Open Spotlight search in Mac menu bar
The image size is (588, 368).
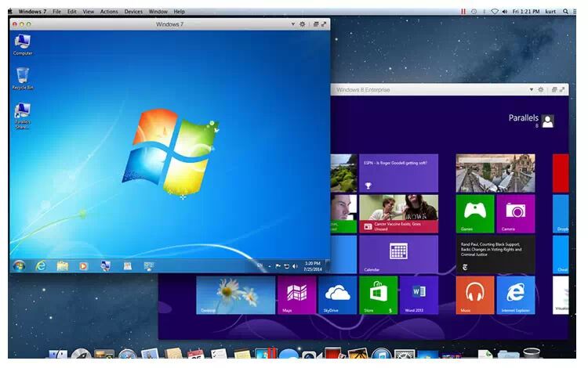565,12
